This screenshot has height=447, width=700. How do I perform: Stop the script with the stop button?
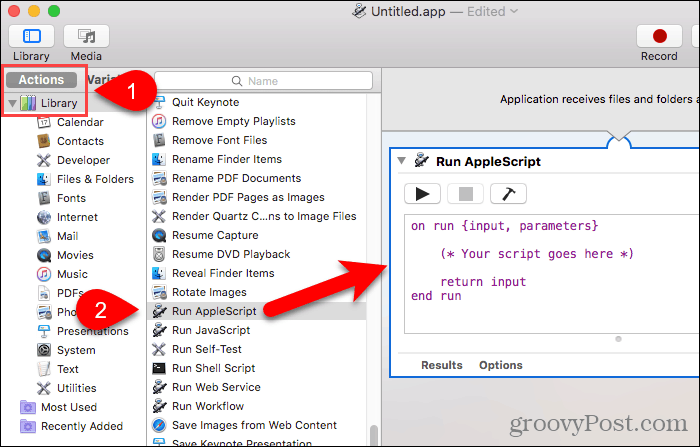click(466, 194)
